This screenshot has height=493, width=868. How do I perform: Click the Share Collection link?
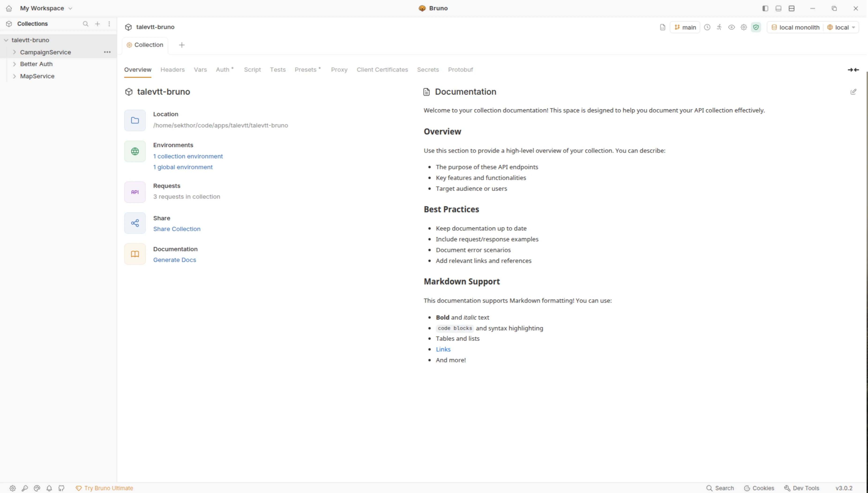point(176,229)
